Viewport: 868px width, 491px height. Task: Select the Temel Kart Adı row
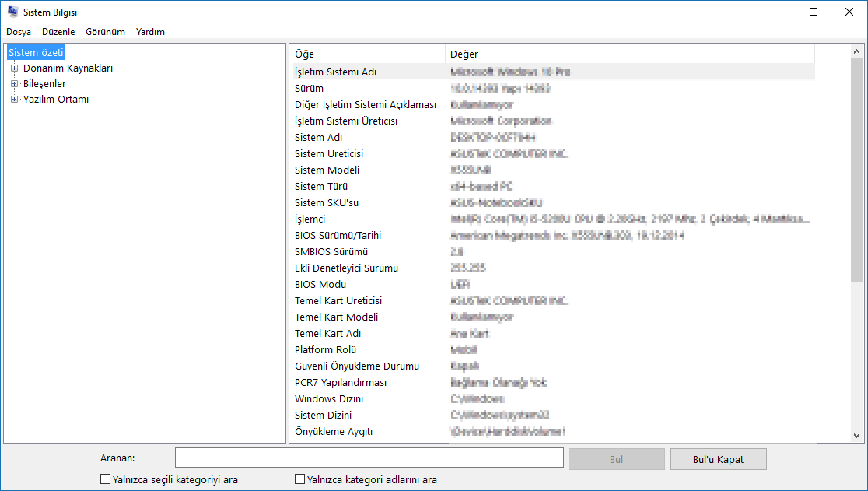tap(554, 333)
